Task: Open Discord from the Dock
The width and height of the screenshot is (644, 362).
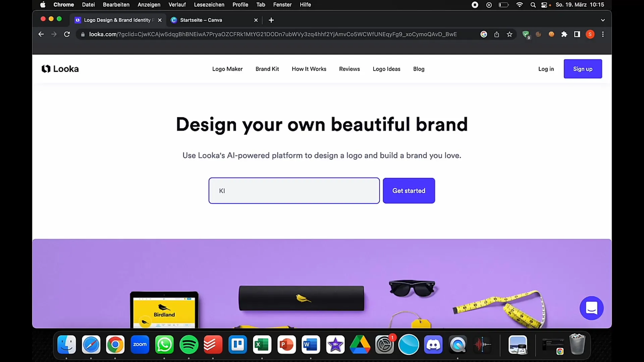Action: [x=433, y=345]
